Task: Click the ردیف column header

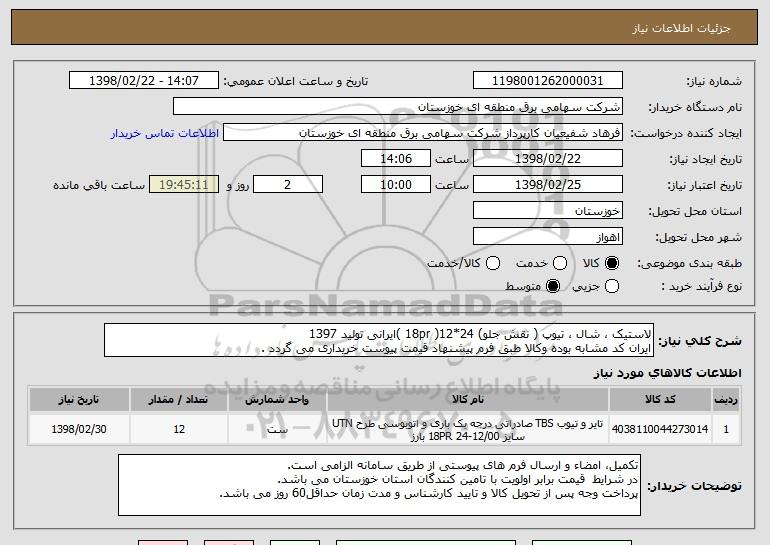Action: point(726,400)
